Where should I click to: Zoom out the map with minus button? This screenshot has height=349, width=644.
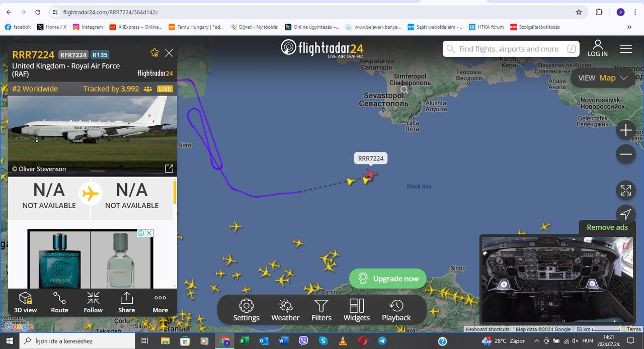(x=625, y=154)
